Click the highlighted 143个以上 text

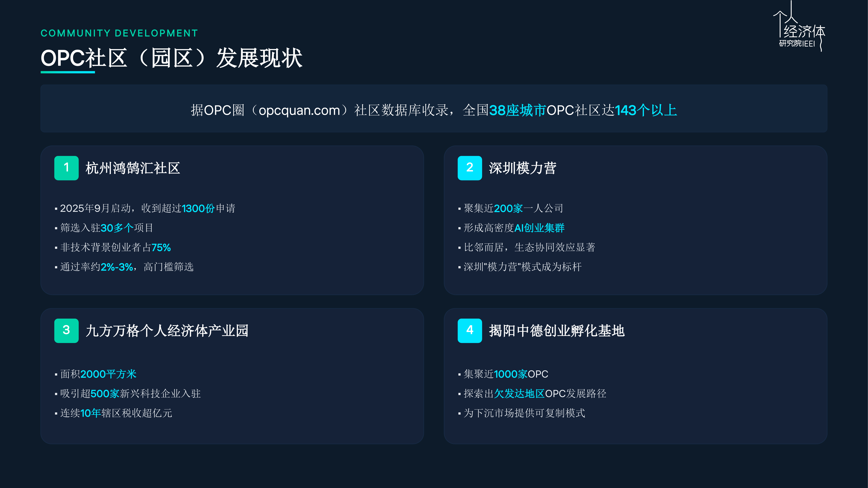click(x=646, y=110)
